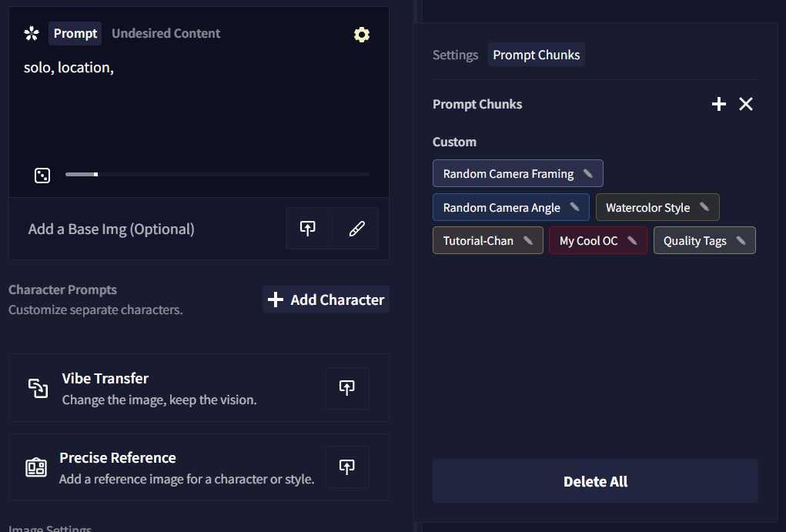Upload a base image
This screenshot has height=532, width=786.
pyautogui.click(x=308, y=229)
